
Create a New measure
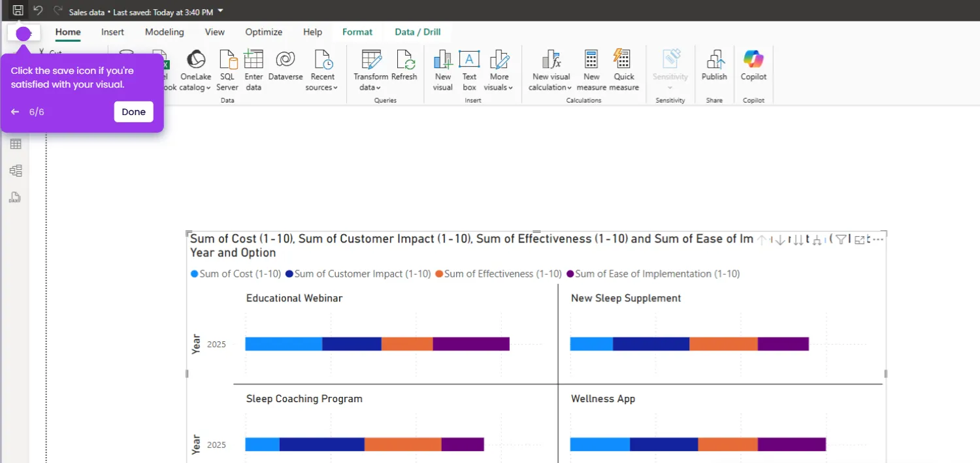pyautogui.click(x=591, y=71)
